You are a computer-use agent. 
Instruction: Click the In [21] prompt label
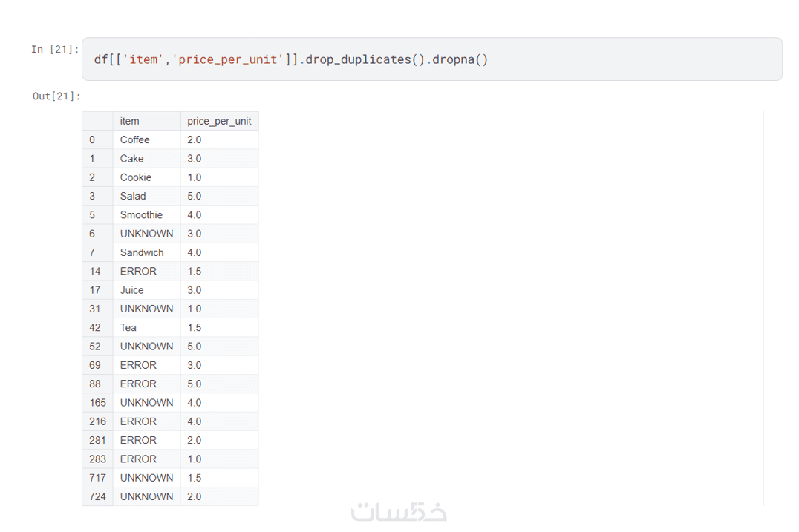point(55,50)
